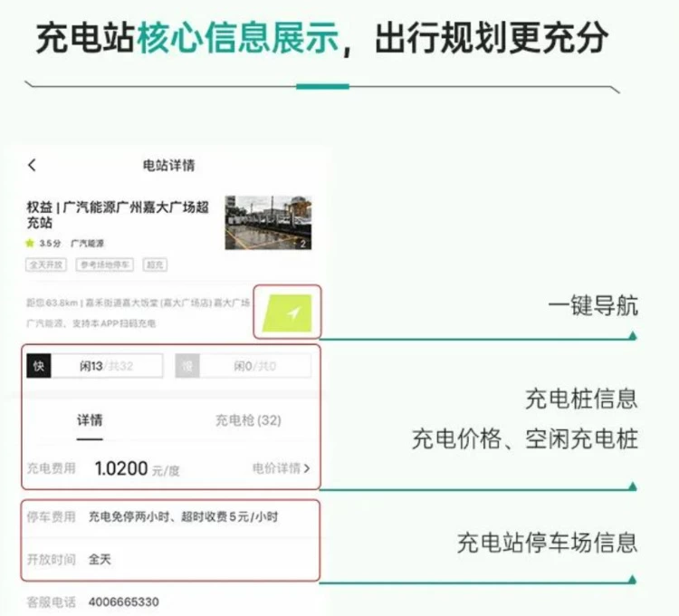The height and width of the screenshot is (616, 679).
Task: Click the 超充 tag
Action: (155, 265)
